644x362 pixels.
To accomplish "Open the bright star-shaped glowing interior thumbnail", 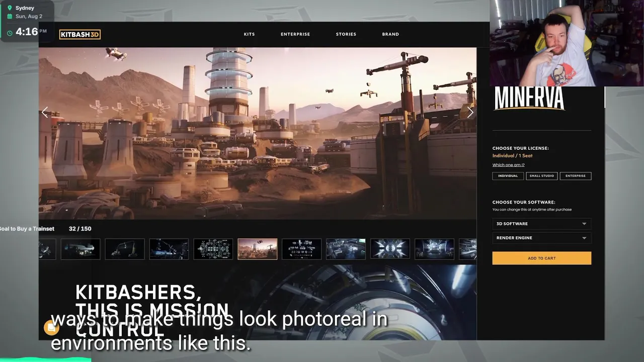I will tap(390, 249).
